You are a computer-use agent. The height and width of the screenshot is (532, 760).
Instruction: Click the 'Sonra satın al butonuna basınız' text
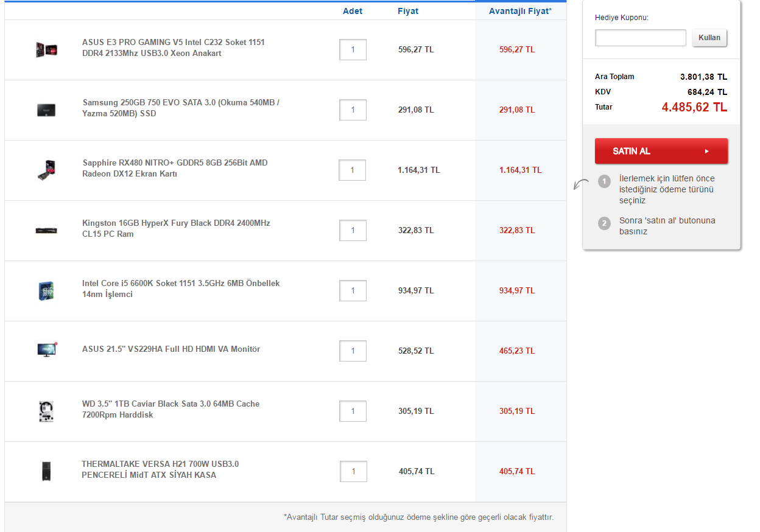click(x=667, y=226)
